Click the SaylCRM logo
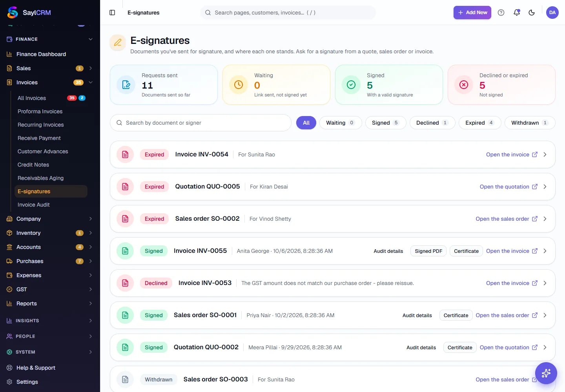Image resolution: width=565 pixels, height=392 pixels. coord(29,13)
